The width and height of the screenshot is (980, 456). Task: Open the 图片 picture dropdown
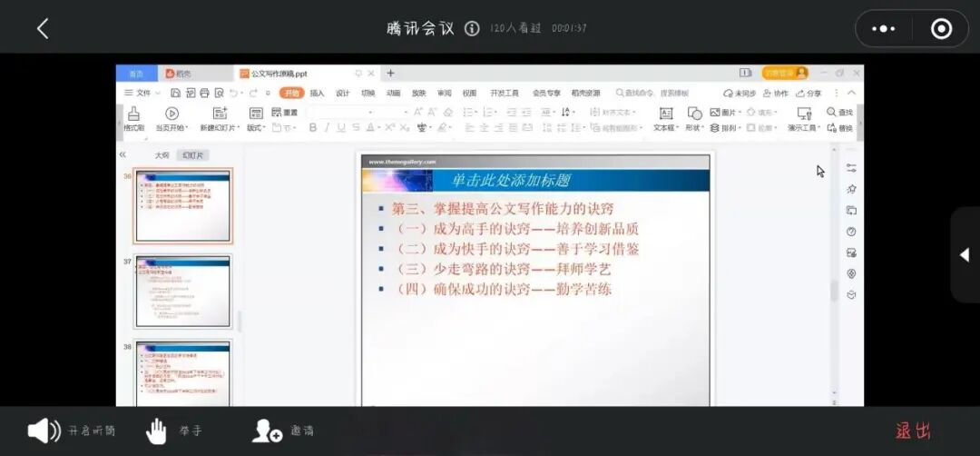(726, 113)
